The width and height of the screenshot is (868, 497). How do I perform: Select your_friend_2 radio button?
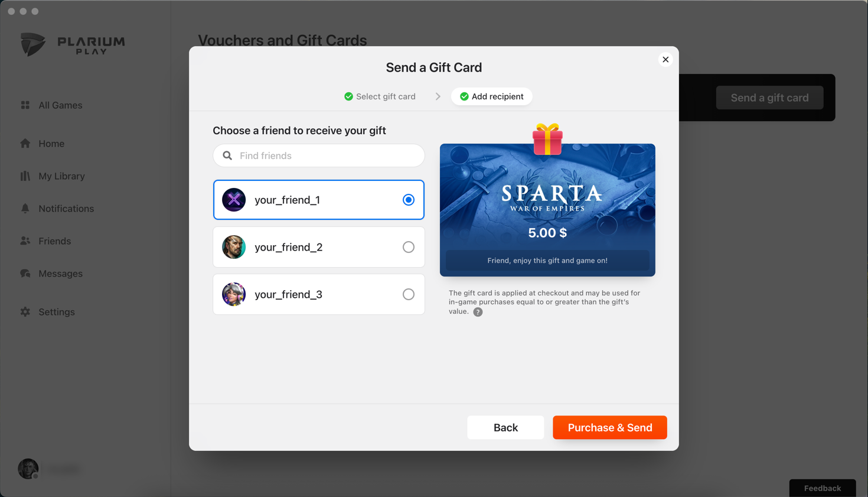tap(409, 247)
